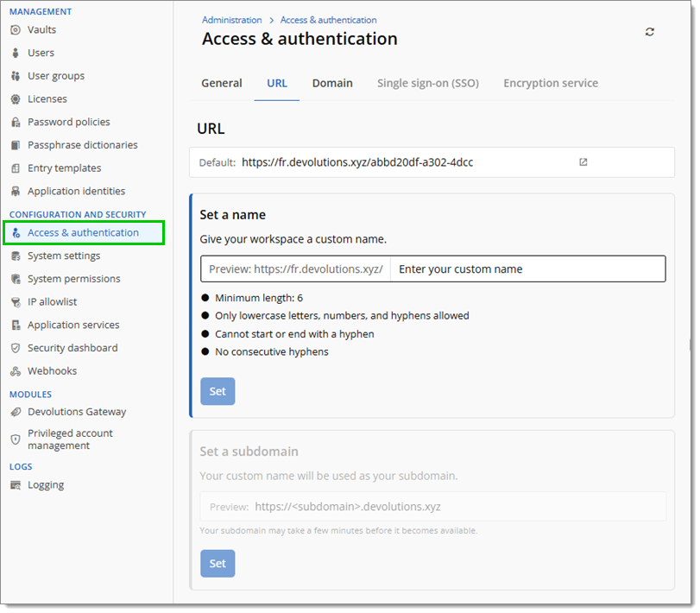
Task: Click the Licenses sidebar icon
Action: [x=16, y=99]
